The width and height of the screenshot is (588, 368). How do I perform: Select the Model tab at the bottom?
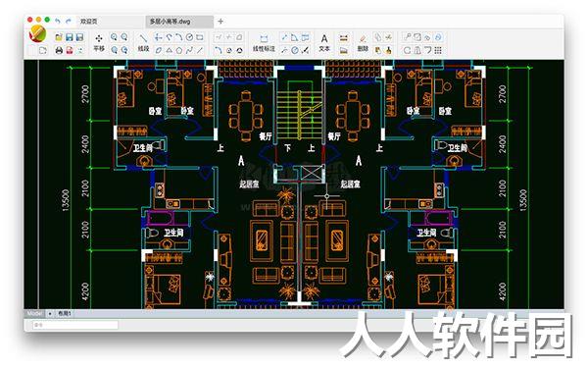click(34, 313)
